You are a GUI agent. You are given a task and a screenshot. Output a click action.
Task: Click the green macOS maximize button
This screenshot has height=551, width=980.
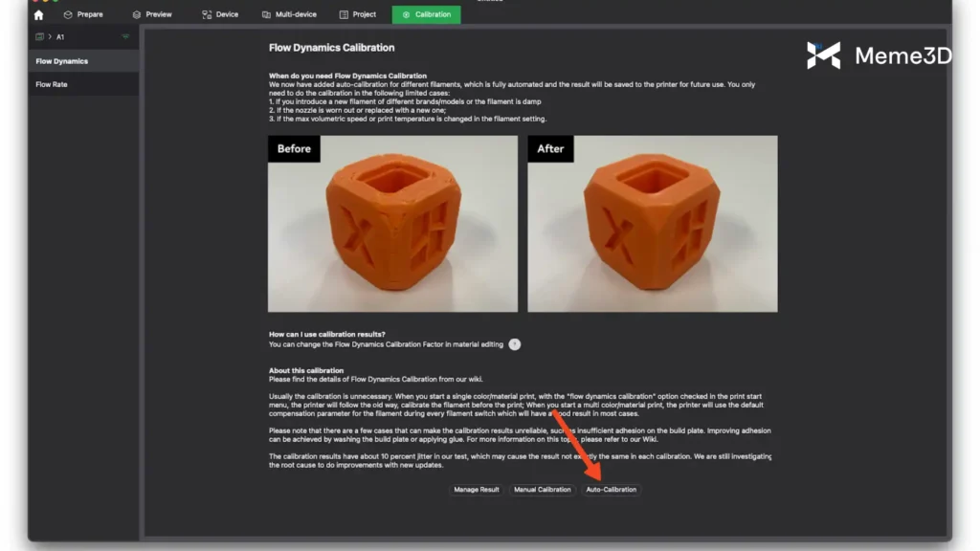point(56,1)
